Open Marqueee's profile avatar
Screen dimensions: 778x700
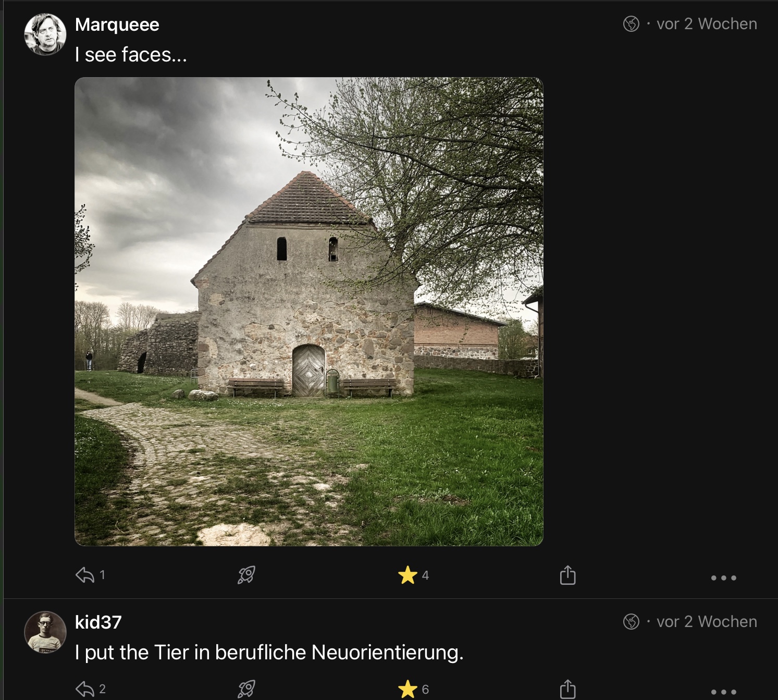[x=45, y=34]
